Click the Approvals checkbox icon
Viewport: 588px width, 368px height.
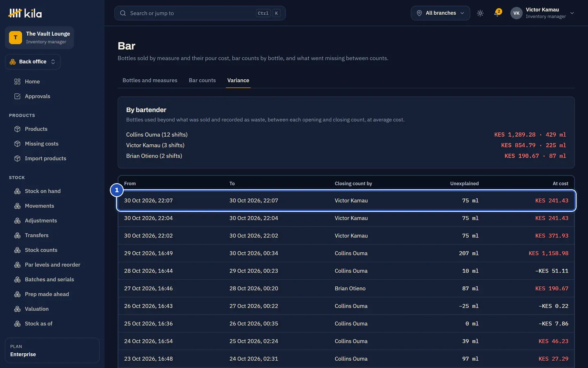(17, 96)
